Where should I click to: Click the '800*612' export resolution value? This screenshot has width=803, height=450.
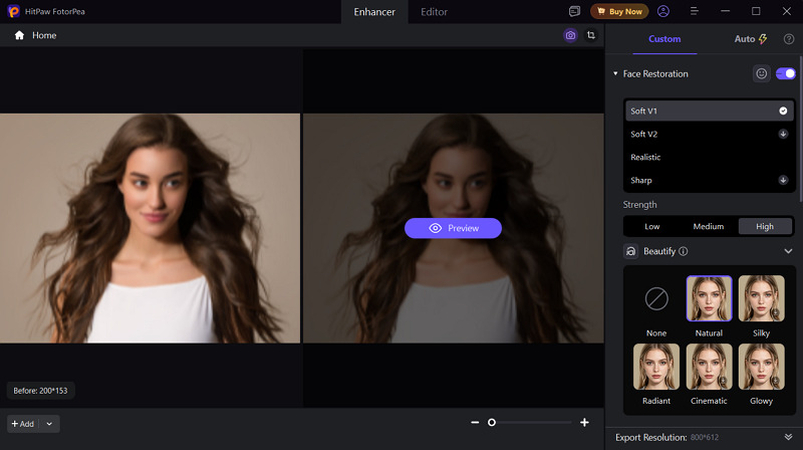click(x=705, y=437)
